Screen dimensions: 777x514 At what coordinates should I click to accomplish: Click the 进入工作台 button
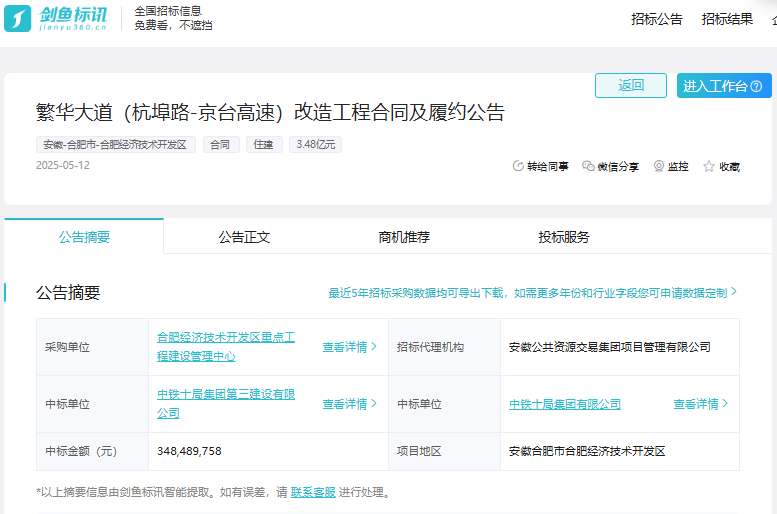click(723, 86)
